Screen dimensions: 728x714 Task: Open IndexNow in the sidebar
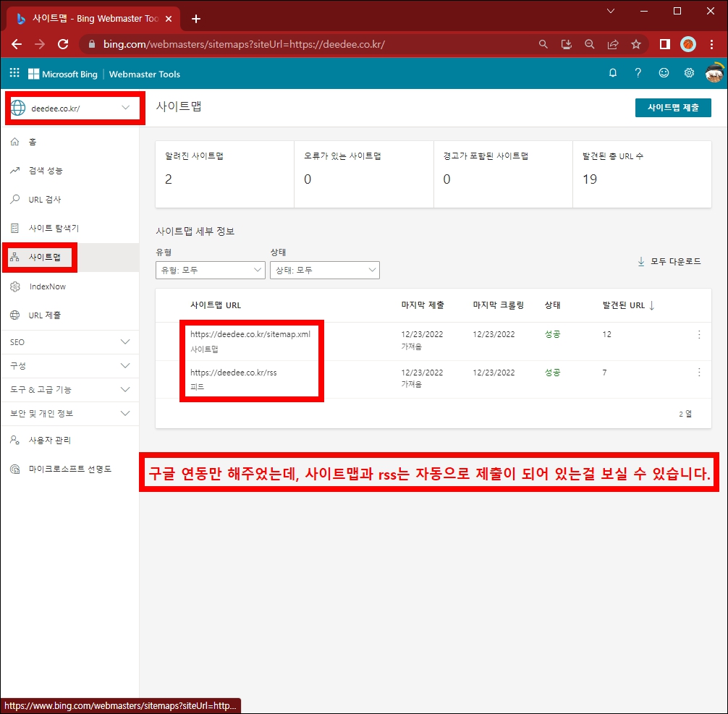70,286
